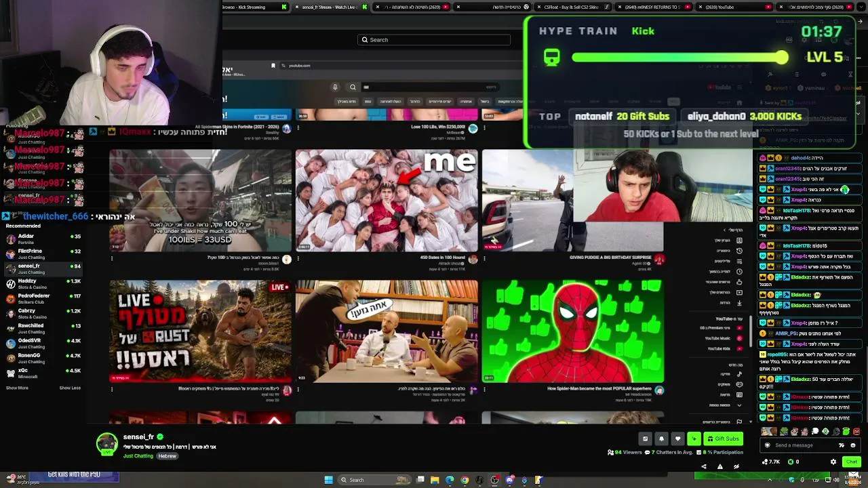The height and width of the screenshot is (488, 868).
Task: Open chat settings gear icon
Action: [x=833, y=462]
